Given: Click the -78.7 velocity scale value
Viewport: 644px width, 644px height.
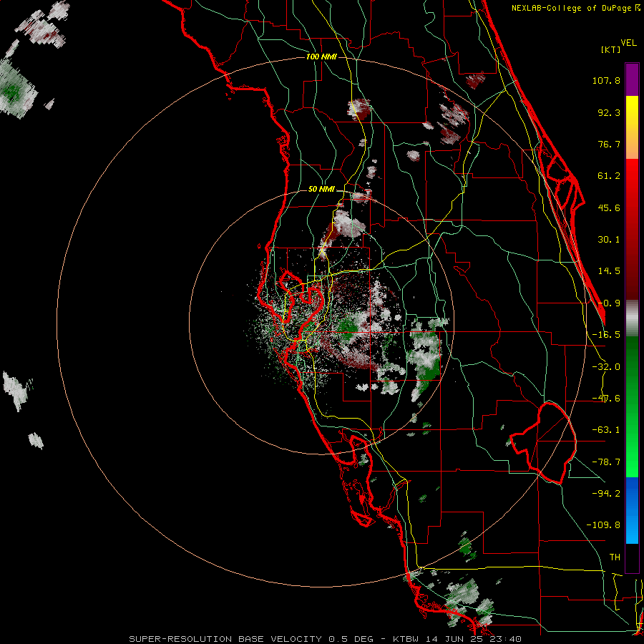Looking at the screenshot, I should point(606,462).
